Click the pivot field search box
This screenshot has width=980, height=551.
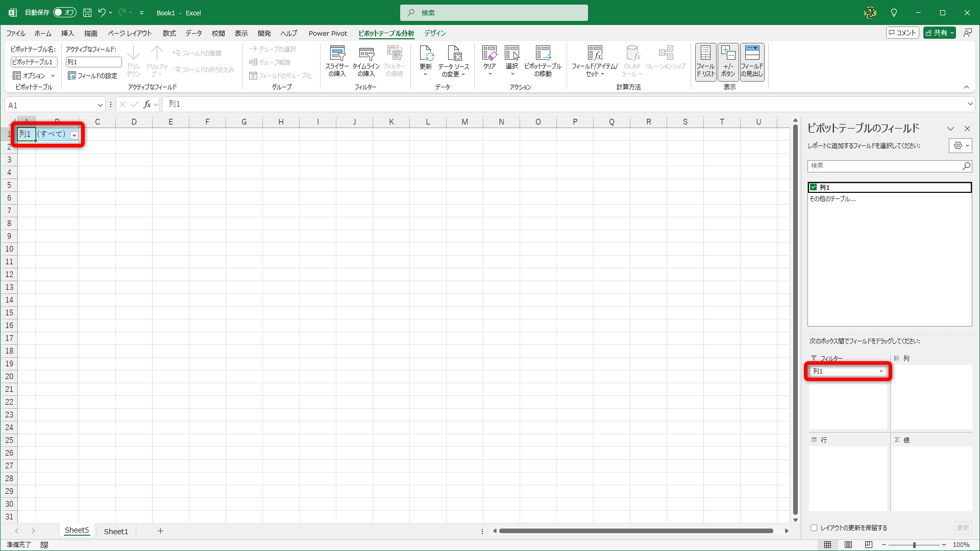click(x=884, y=166)
